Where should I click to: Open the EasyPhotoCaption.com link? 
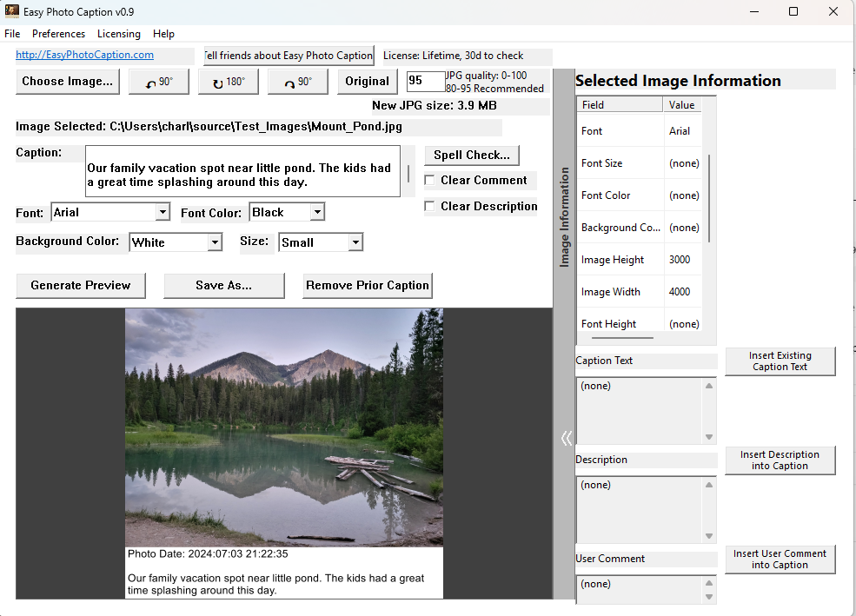[84, 55]
